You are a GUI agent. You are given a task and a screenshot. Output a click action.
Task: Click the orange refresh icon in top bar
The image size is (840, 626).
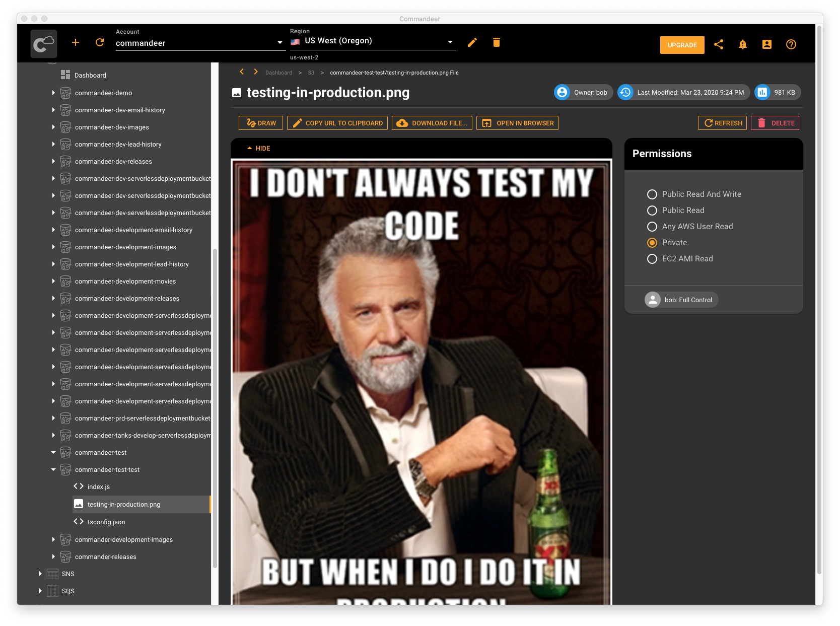tap(100, 42)
